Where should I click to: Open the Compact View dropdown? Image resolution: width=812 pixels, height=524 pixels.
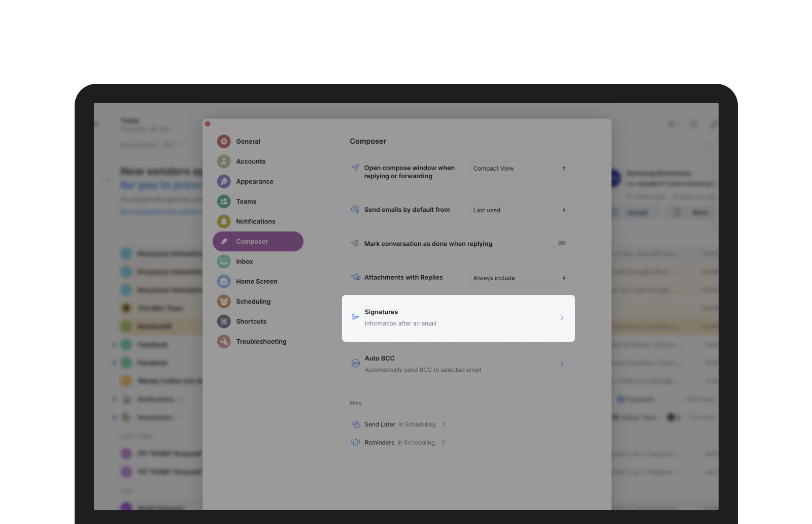pyautogui.click(x=518, y=168)
